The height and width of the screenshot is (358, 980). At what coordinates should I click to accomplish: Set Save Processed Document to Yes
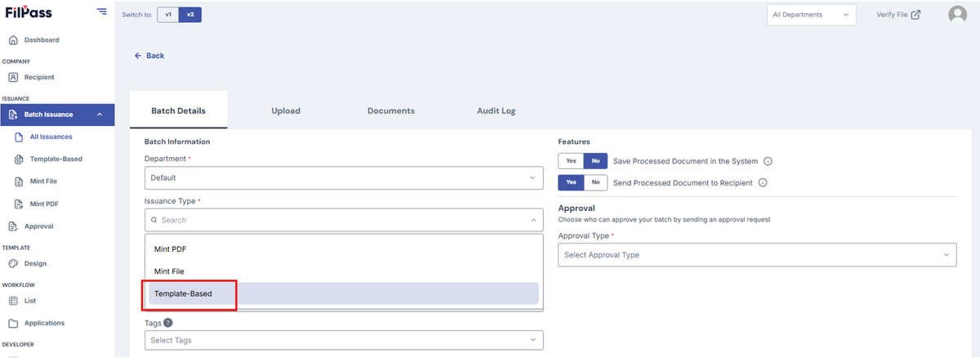571,161
